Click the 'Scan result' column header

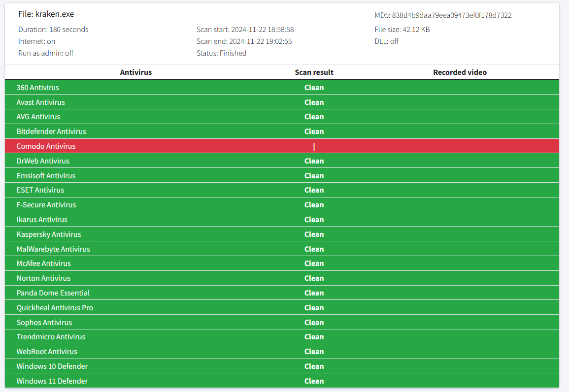[x=314, y=72]
